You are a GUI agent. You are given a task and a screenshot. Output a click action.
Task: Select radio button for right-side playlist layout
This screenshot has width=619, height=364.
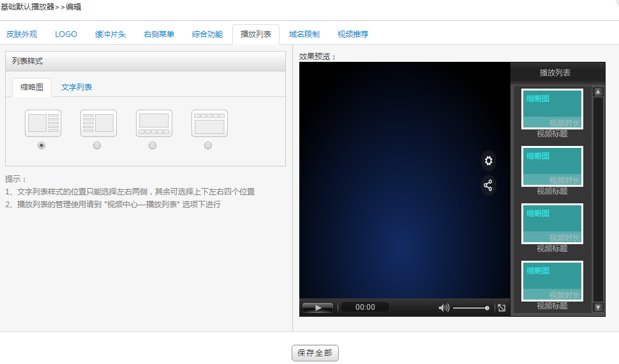[41, 145]
